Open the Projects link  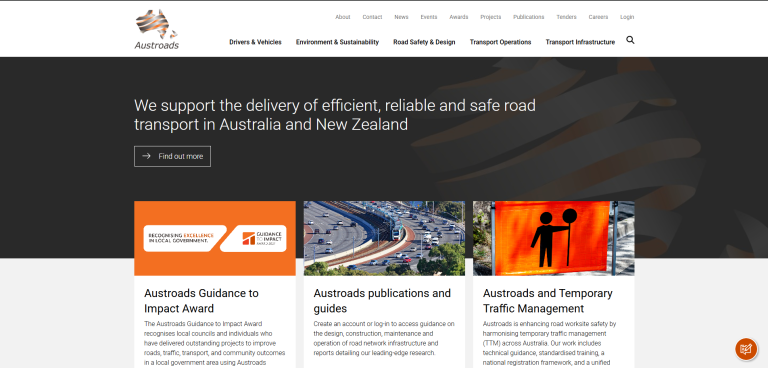click(x=490, y=17)
